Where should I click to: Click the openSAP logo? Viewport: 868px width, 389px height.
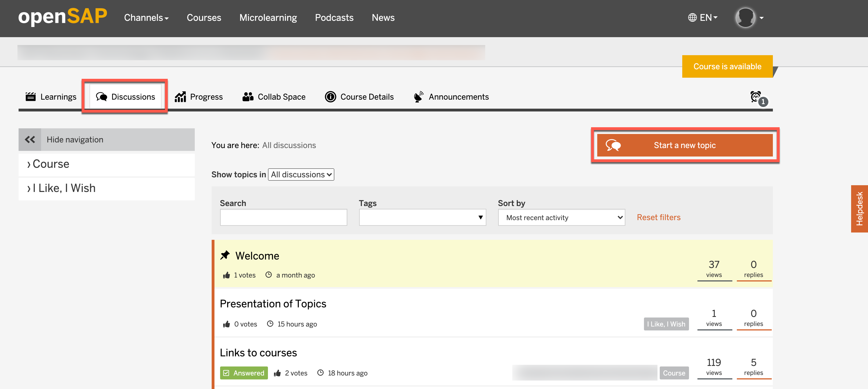[63, 17]
